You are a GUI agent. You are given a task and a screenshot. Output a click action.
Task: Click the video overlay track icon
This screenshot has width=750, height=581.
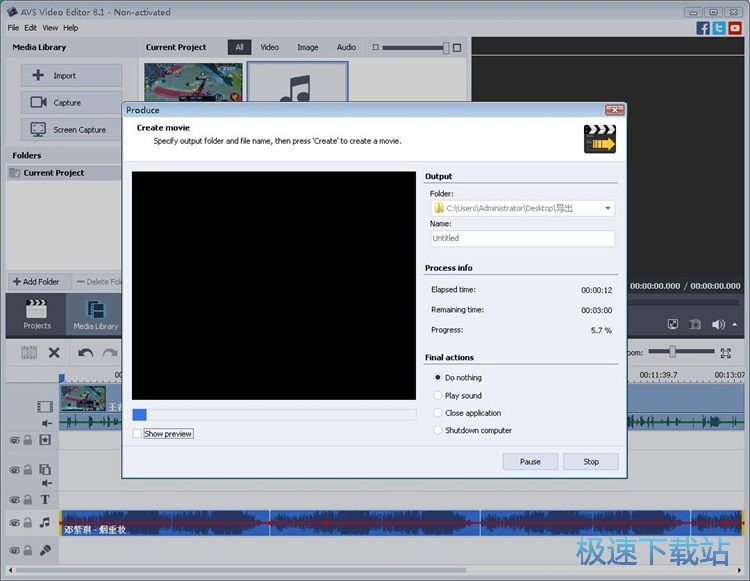[45, 469]
